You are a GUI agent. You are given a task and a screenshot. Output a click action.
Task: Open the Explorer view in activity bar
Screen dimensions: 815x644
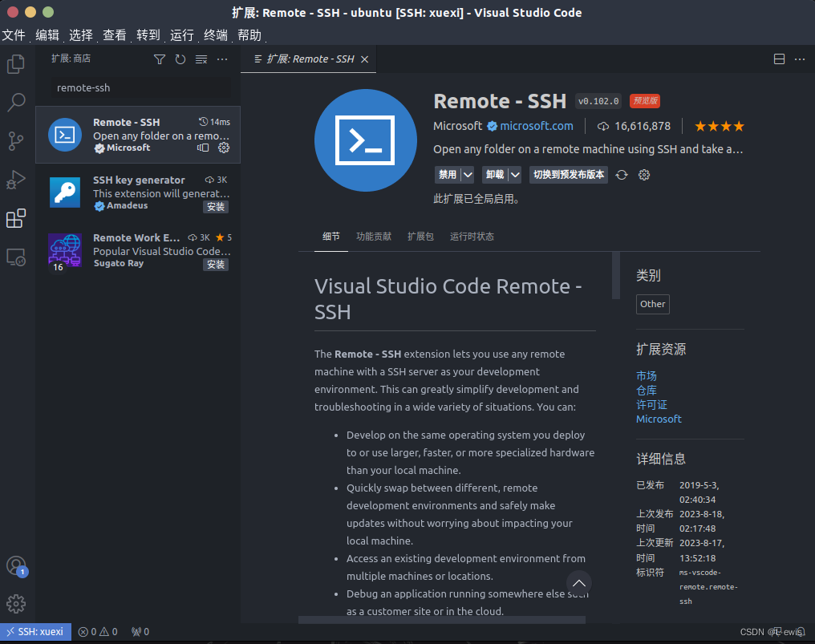click(16, 64)
